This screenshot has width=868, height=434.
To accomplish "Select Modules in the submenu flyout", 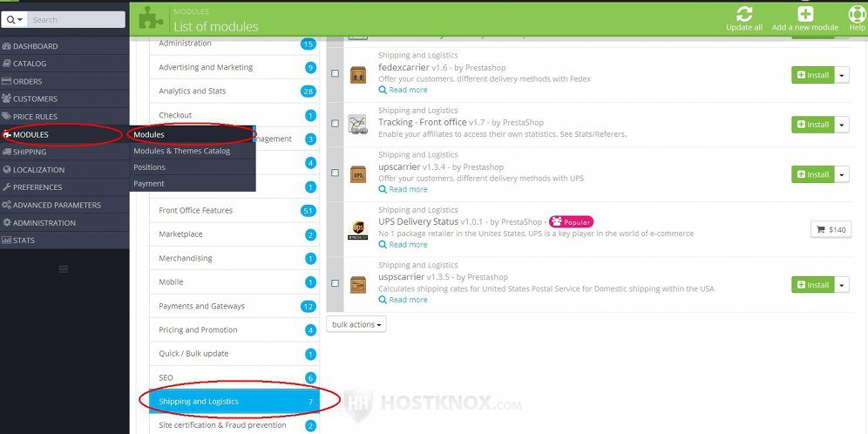I will 192,134.
